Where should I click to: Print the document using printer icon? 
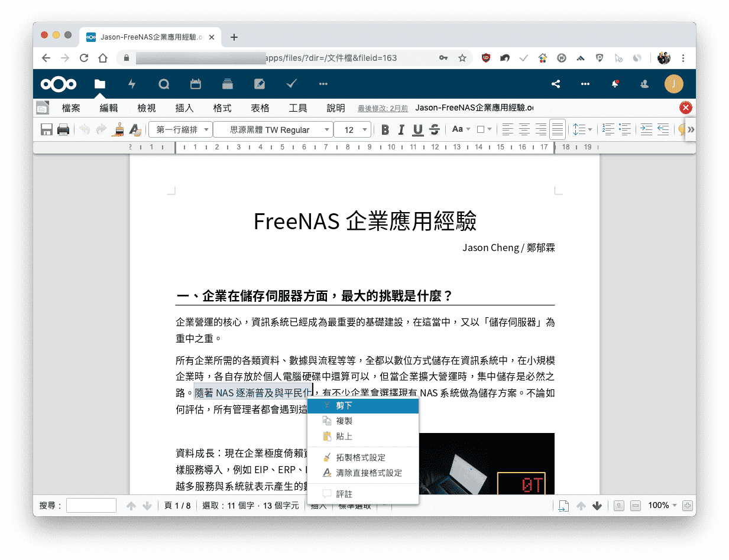[x=63, y=129]
